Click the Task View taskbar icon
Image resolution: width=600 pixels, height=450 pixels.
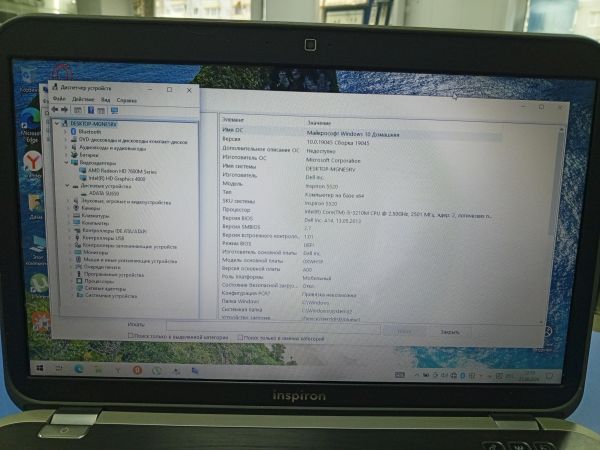point(59,368)
